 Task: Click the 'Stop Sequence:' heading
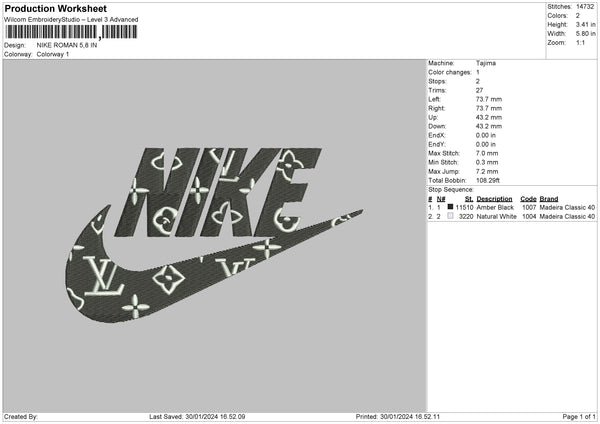pyautogui.click(x=451, y=190)
